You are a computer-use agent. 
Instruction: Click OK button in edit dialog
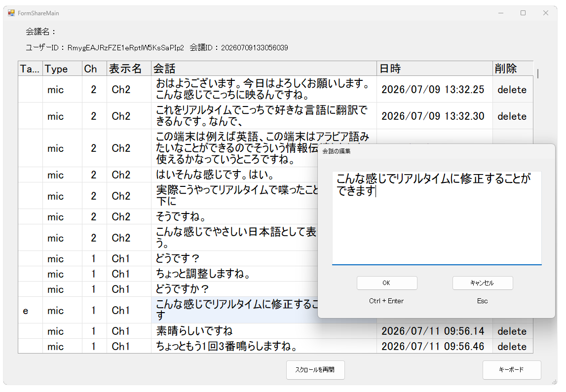(386, 283)
